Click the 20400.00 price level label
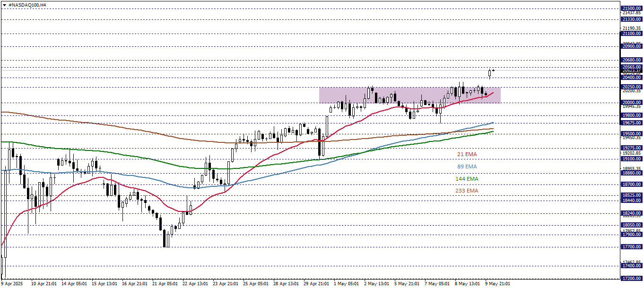Image resolution: width=644 pixels, height=289 pixels. (x=632, y=78)
